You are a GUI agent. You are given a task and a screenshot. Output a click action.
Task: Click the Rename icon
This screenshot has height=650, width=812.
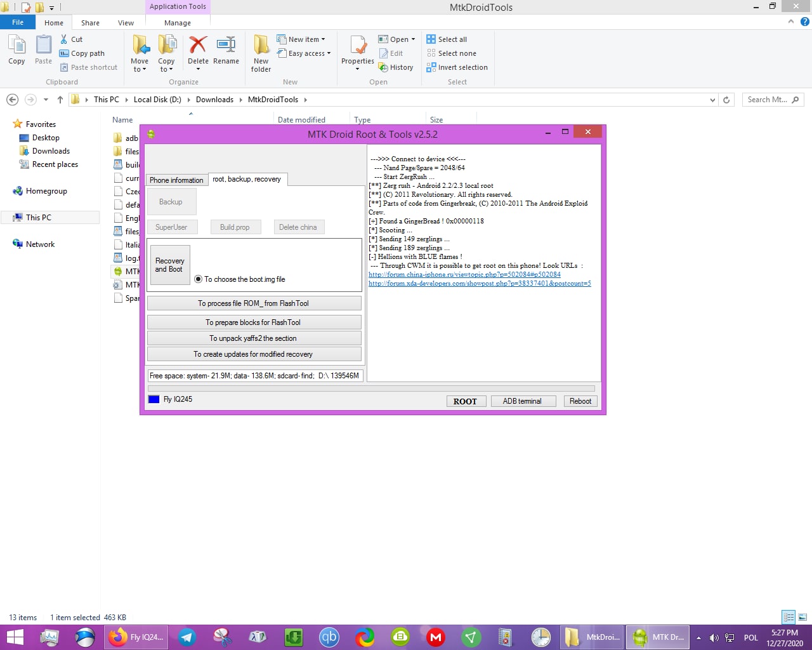tap(226, 50)
